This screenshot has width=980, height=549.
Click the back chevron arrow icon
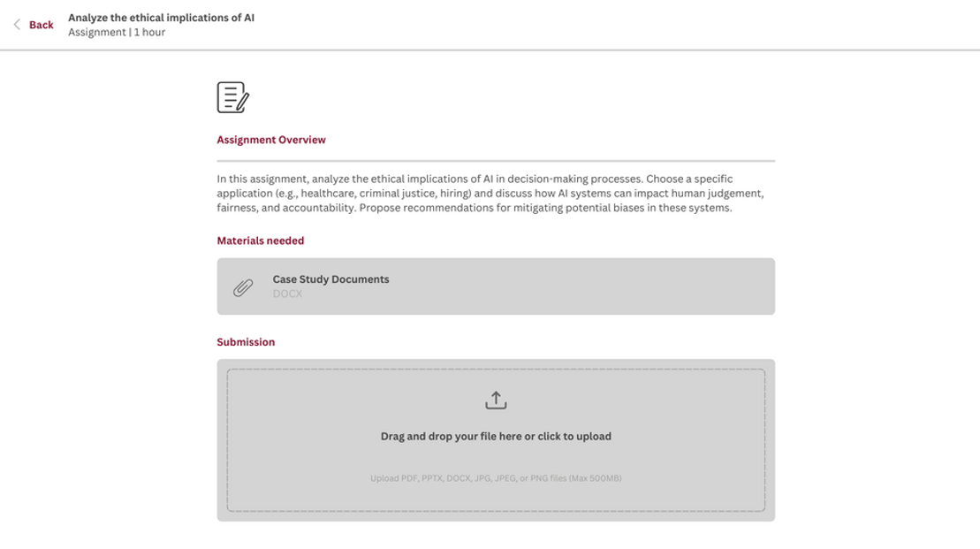17,25
